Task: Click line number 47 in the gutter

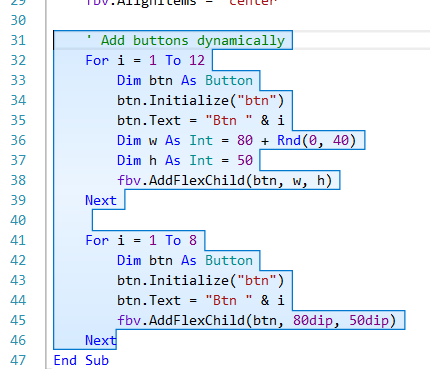Action: click(x=18, y=360)
